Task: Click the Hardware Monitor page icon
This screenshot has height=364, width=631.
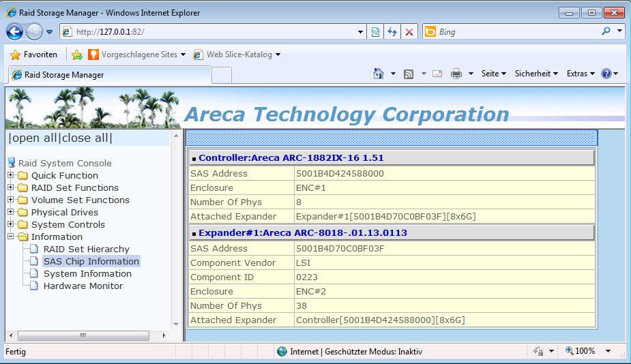Action: click(x=34, y=286)
